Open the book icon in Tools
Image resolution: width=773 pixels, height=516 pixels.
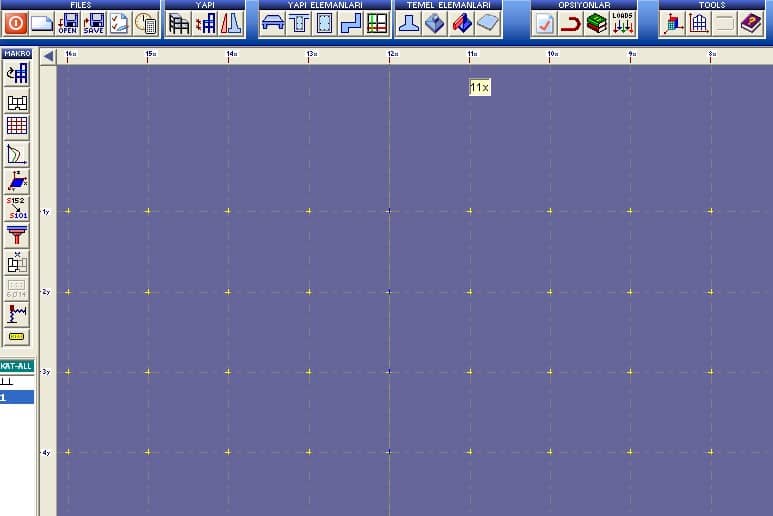(751, 24)
